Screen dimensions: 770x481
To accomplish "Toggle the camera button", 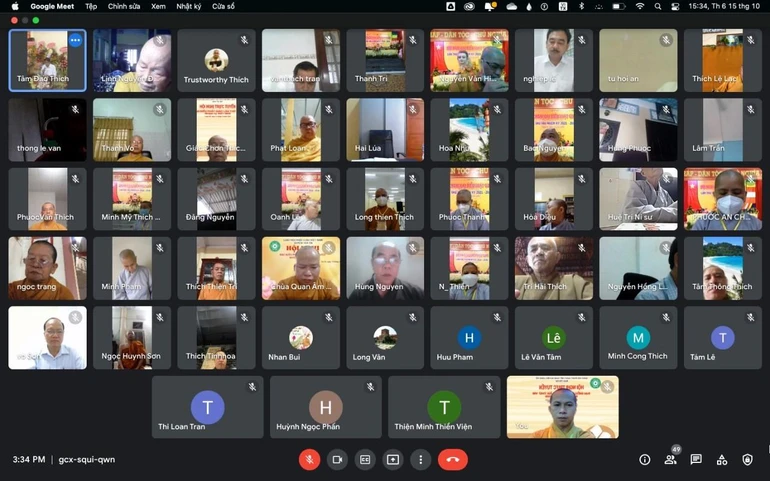I will (x=337, y=459).
